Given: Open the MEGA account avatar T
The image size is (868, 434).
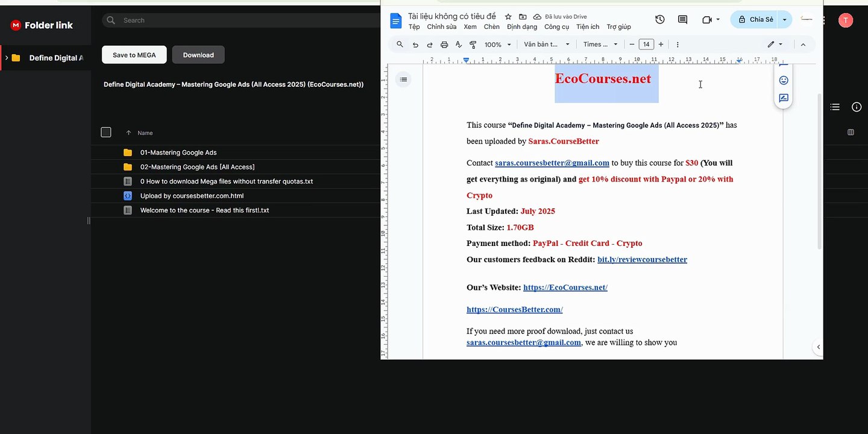Looking at the screenshot, I should (846, 20).
